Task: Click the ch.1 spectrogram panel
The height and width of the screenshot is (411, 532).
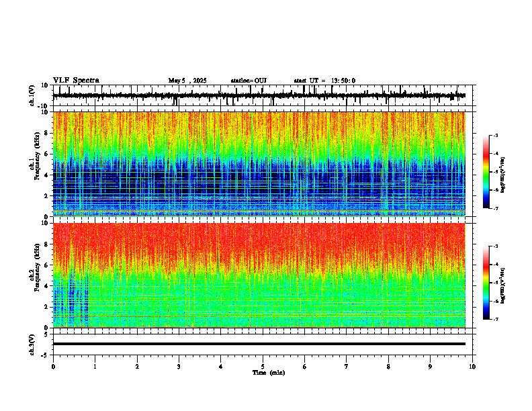Action: click(x=259, y=164)
